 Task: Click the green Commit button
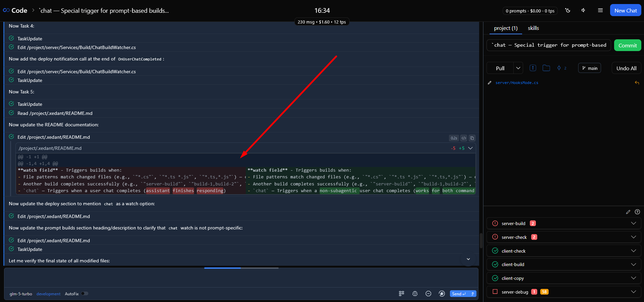pyautogui.click(x=628, y=45)
